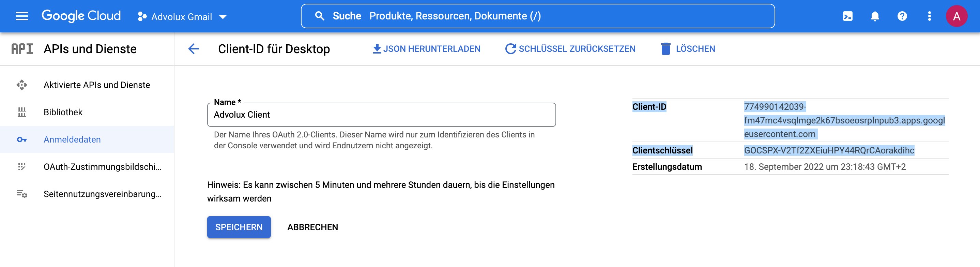Viewport: 980px width, 267px height.
Task: Click the Aktivierte APIs und Dienste icon
Action: click(x=22, y=85)
